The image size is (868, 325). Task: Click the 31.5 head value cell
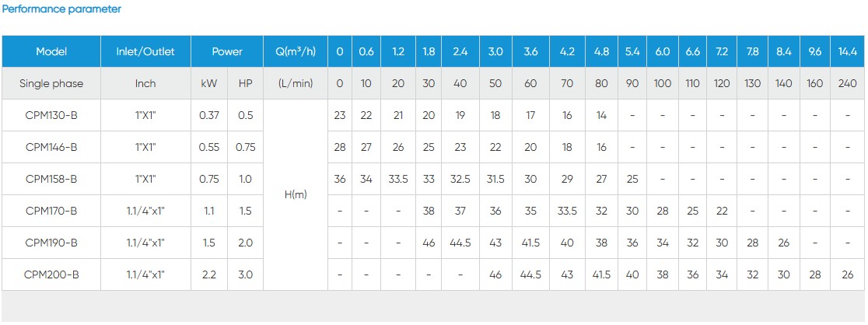point(495,179)
